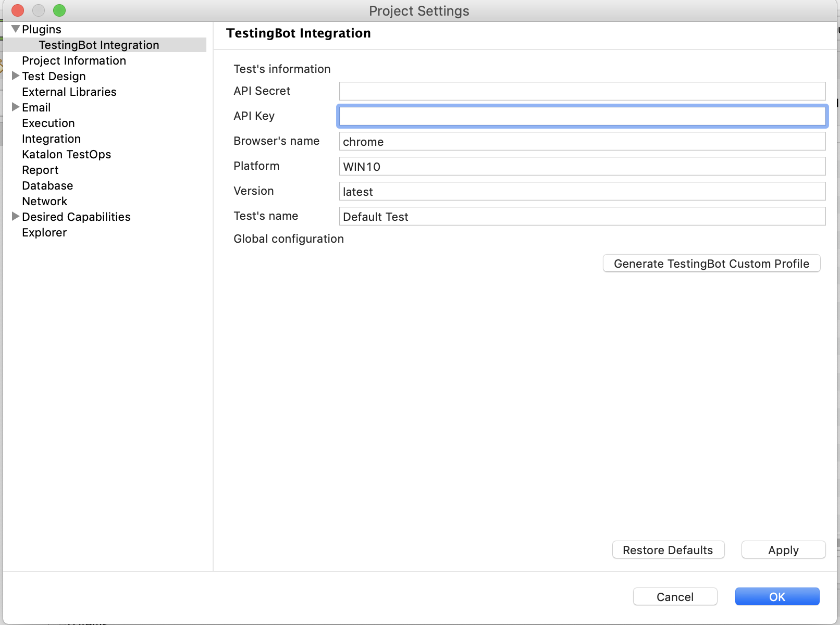Click the Platform label
840x625 pixels.
tap(256, 166)
